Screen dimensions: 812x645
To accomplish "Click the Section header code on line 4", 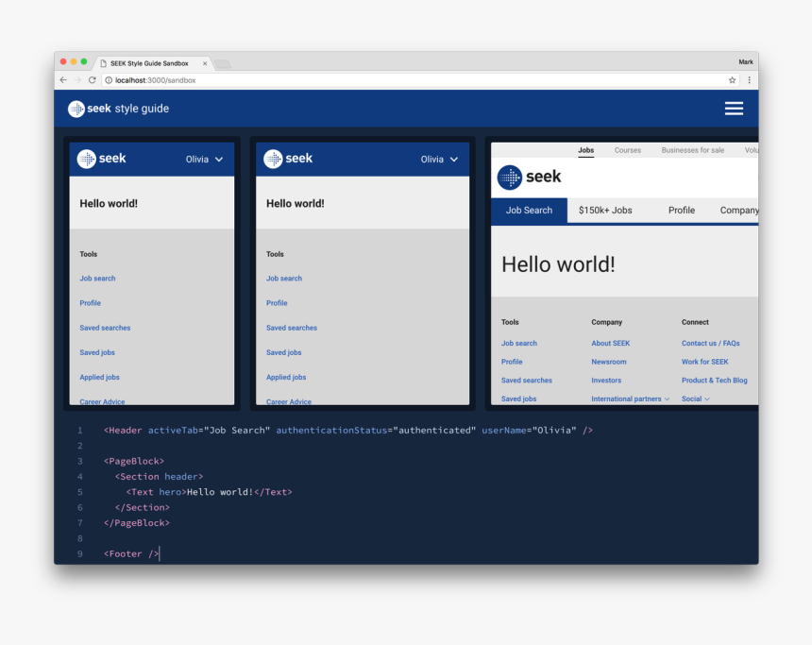I will coord(159,477).
